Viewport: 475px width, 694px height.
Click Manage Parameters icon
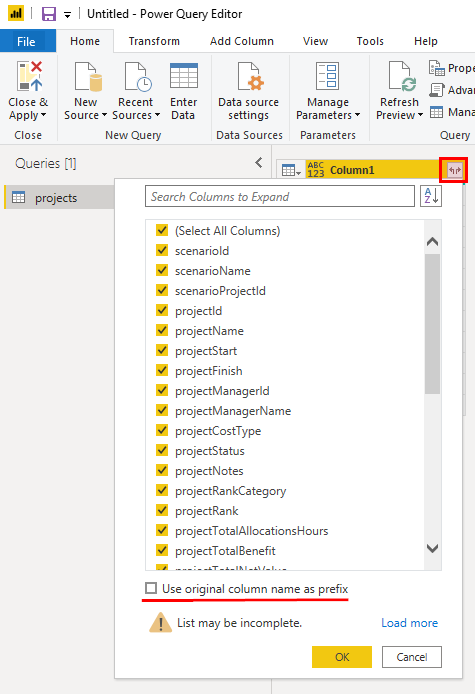pyautogui.click(x=328, y=76)
